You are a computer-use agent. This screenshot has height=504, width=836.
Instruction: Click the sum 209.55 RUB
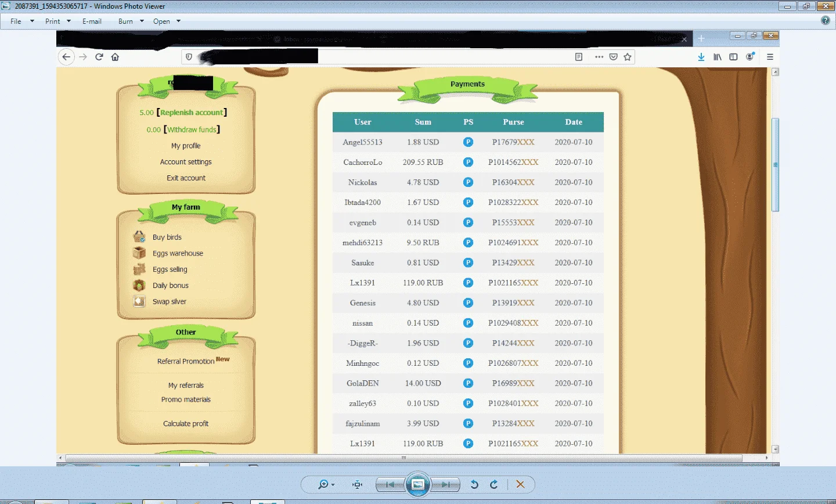pyautogui.click(x=423, y=163)
